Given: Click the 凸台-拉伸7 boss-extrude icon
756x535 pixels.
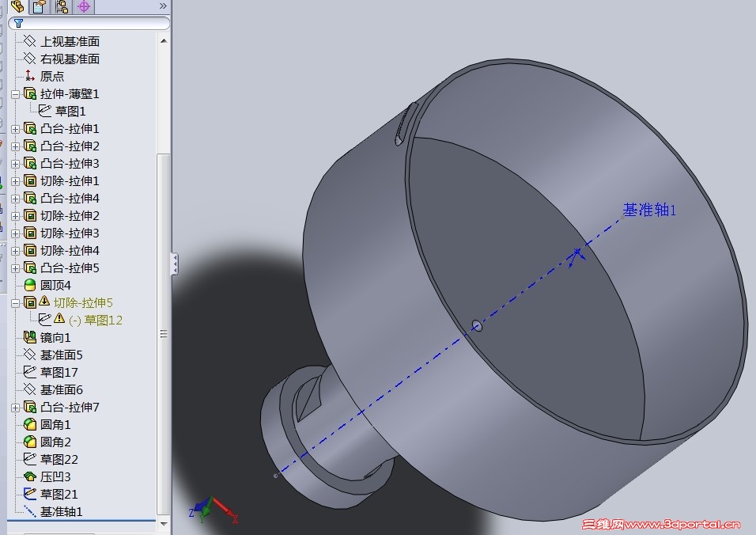Looking at the screenshot, I should point(30,406).
